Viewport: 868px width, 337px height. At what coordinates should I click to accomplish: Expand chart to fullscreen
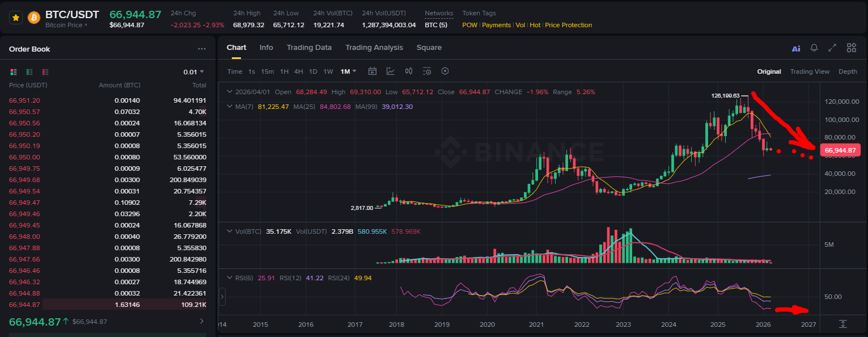coord(832,48)
